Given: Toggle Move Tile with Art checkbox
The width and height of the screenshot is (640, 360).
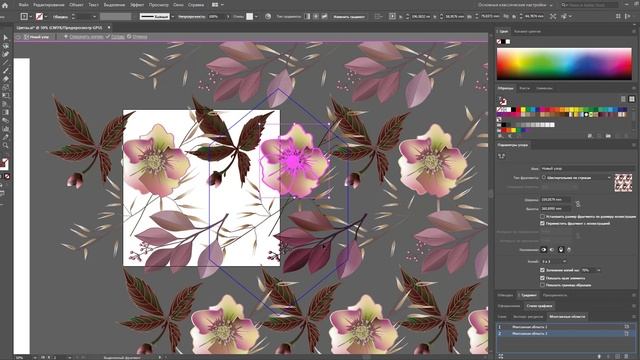Looking at the screenshot, I should pos(542,223).
